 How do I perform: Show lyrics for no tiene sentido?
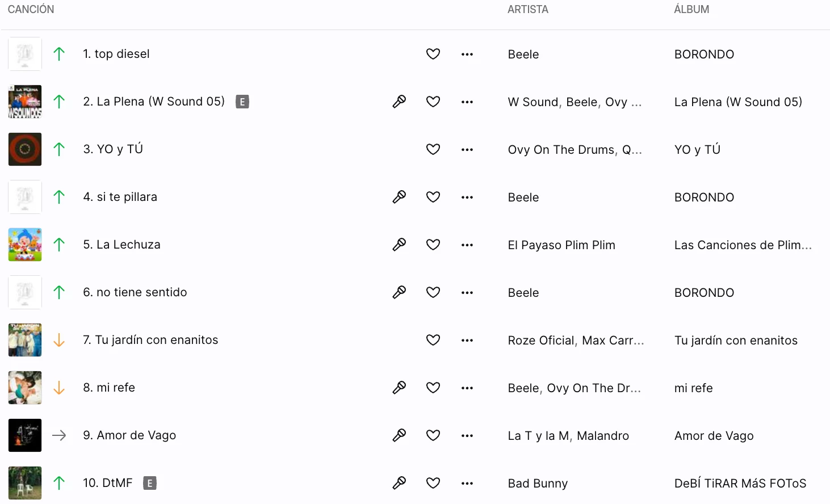[x=399, y=292]
